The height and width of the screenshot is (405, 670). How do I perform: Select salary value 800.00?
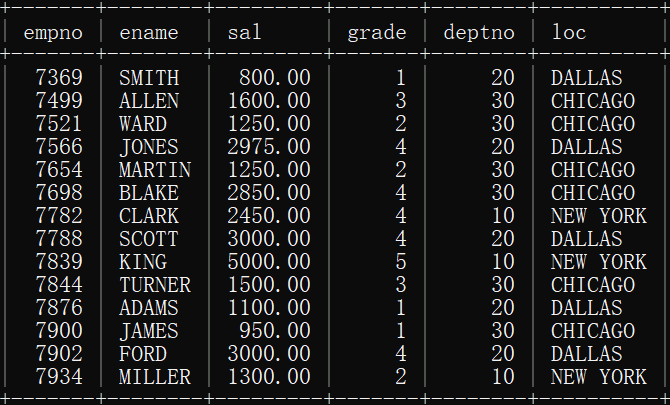[x=275, y=78]
